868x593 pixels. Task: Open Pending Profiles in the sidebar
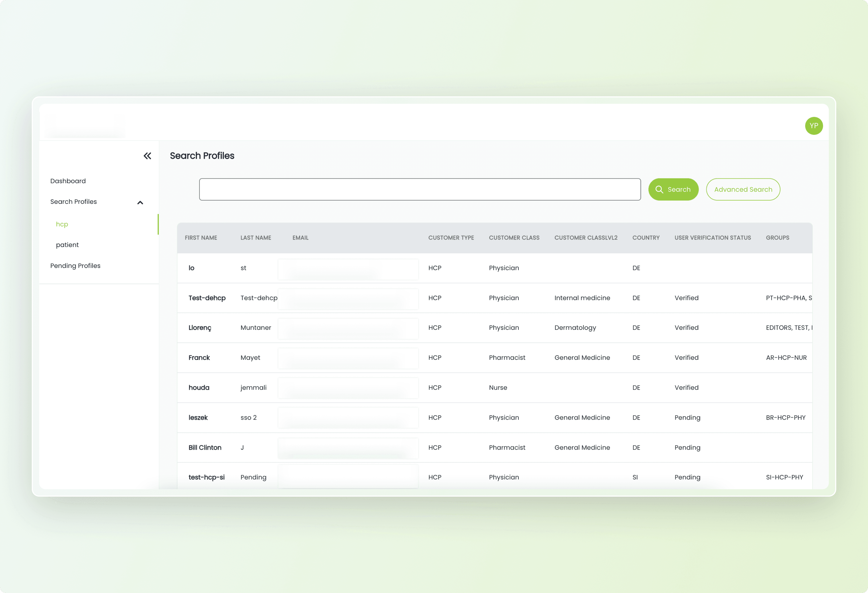coord(75,266)
